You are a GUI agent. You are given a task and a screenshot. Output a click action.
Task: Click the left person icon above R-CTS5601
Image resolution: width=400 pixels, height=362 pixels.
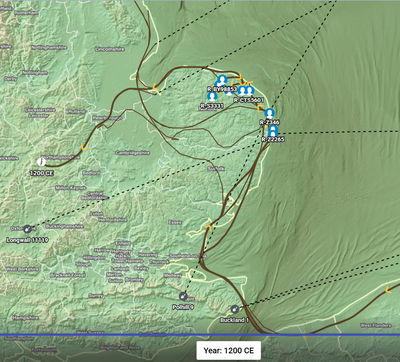click(x=242, y=90)
